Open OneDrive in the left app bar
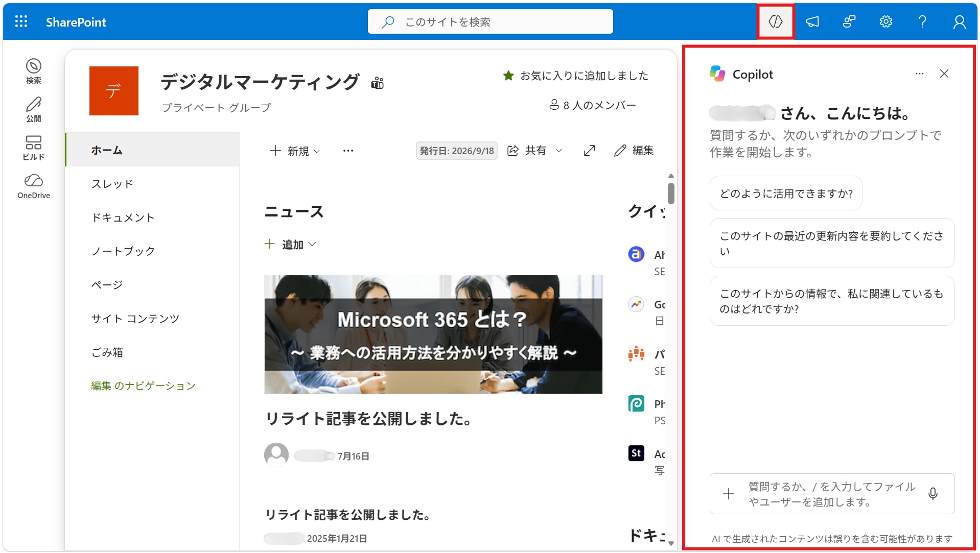 (34, 186)
